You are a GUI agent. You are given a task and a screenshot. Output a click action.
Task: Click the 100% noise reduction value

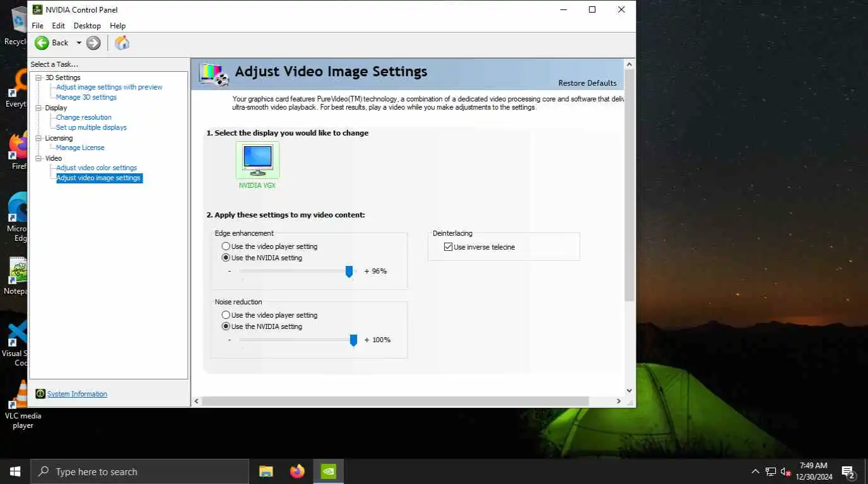(x=381, y=340)
